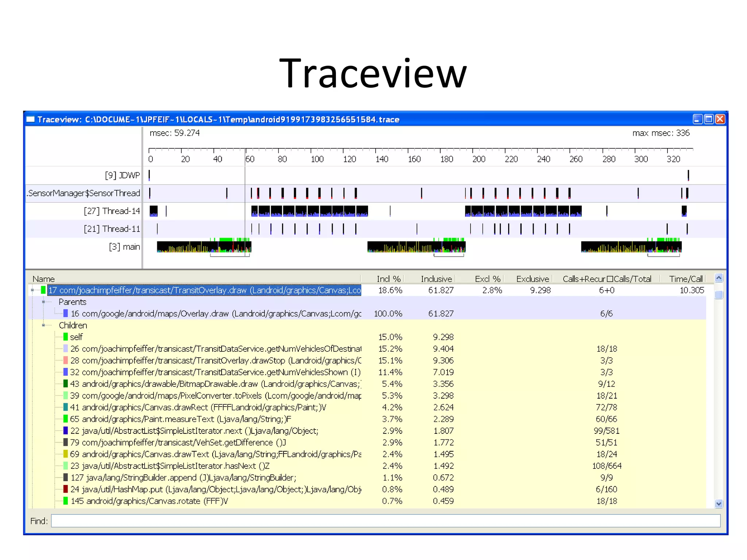Click the salmon swatch of drawStop row 28

[66, 360]
